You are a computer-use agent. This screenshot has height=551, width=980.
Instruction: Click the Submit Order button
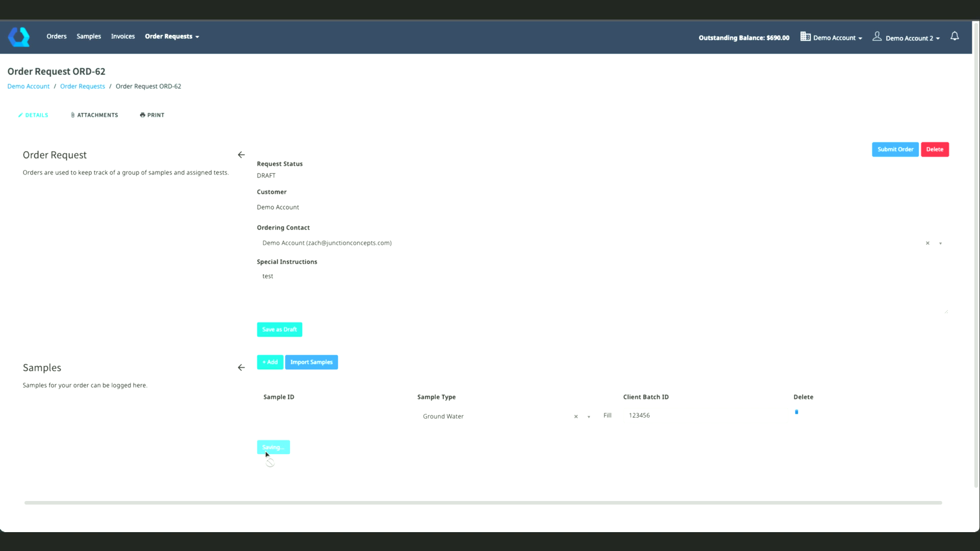point(895,149)
